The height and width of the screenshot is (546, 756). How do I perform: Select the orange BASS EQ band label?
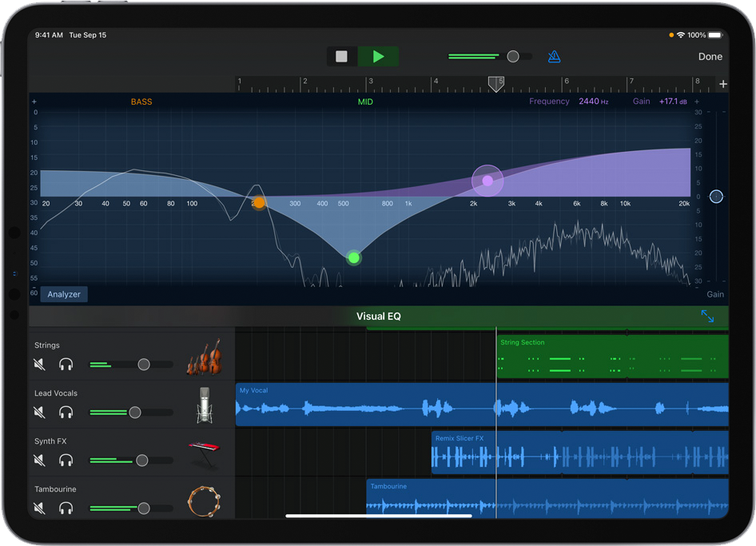click(141, 102)
